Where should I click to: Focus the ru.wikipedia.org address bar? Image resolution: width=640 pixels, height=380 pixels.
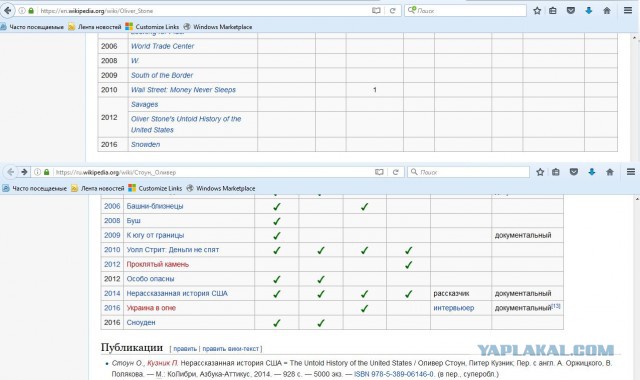[x=208, y=172]
